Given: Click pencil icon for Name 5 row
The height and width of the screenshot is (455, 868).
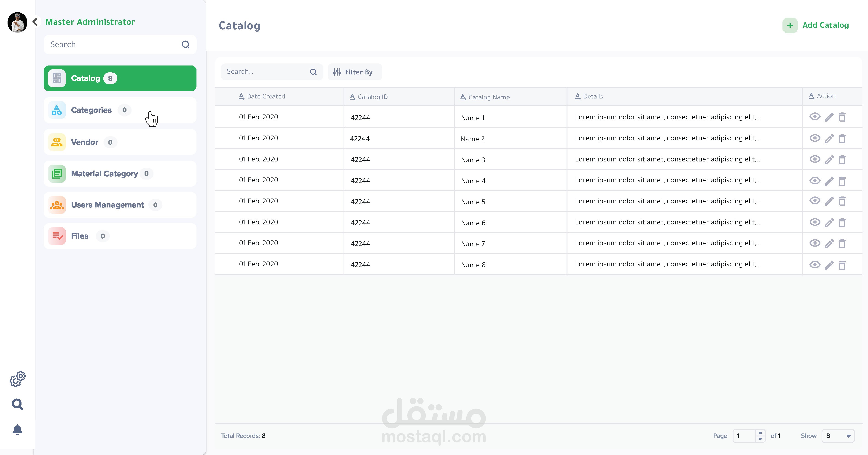Looking at the screenshot, I should [829, 201].
